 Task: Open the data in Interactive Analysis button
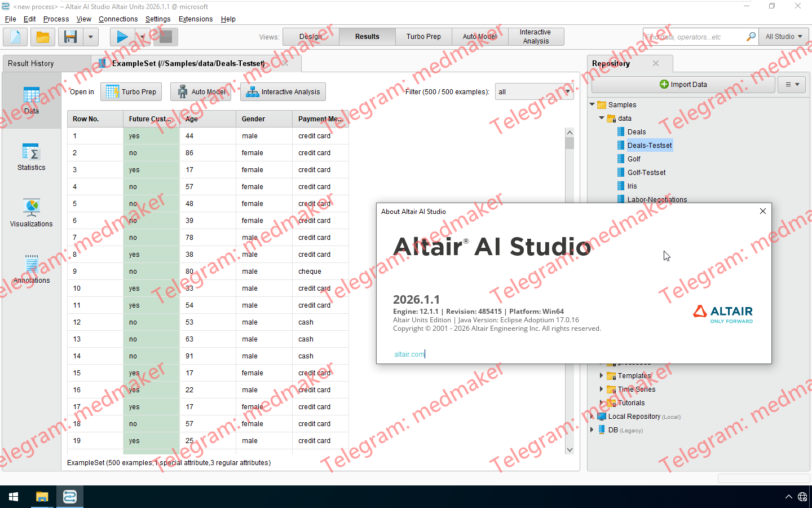[x=283, y=92]
